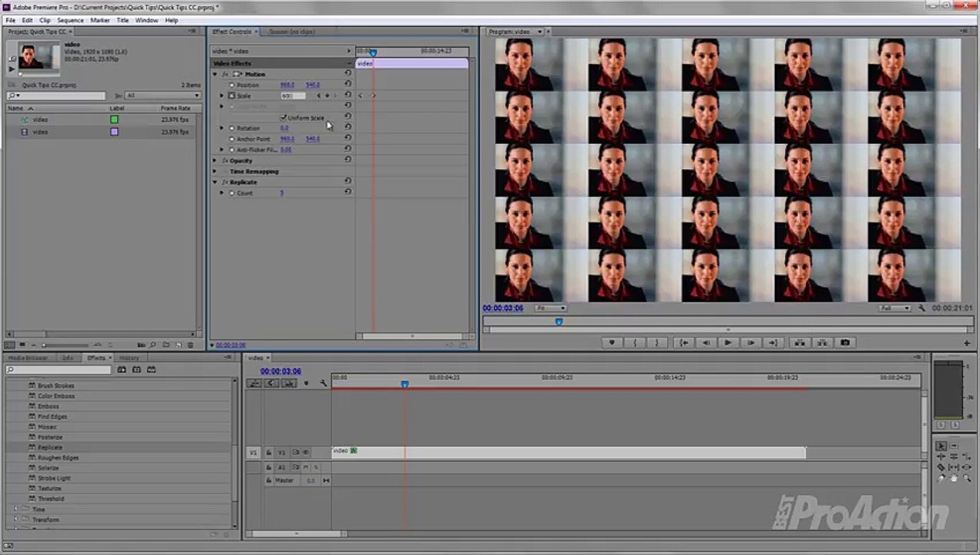Screen dimensions: 980x555
Task: Click Go to In point button
Action: coord(683,343)
